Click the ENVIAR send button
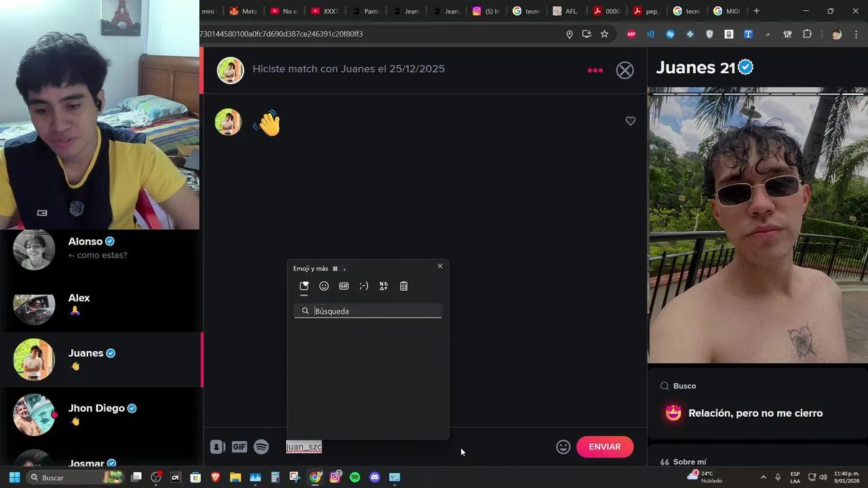 coord(605,447)
